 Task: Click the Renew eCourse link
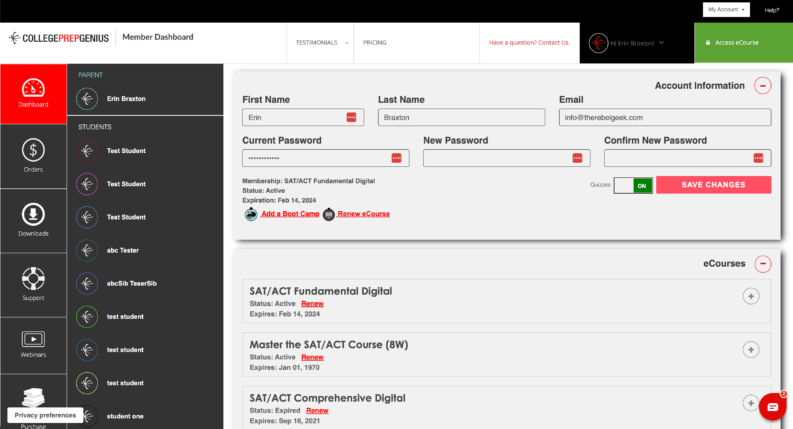[364, 214]
